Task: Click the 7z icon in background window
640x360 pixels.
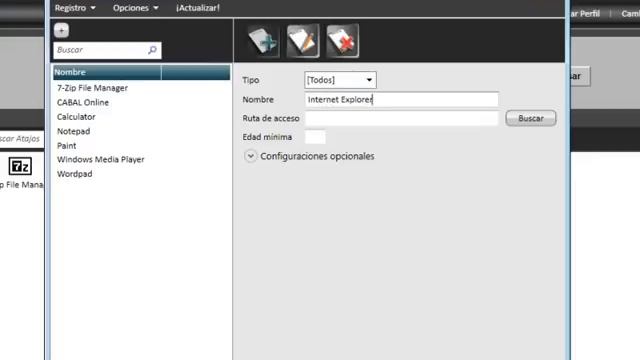Action: 20,166
